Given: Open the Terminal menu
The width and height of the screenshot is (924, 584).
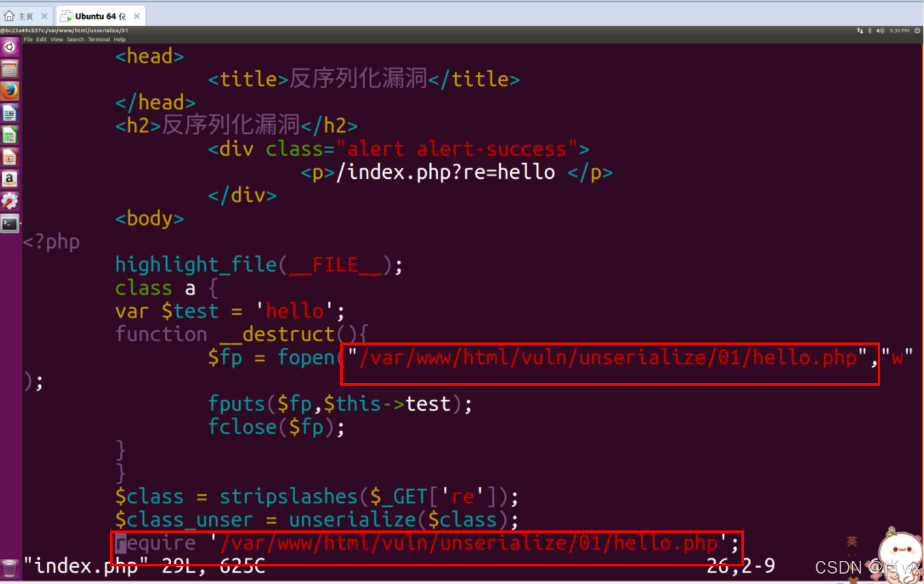Looking at the screenshot, I should click(x=99, y=39).
